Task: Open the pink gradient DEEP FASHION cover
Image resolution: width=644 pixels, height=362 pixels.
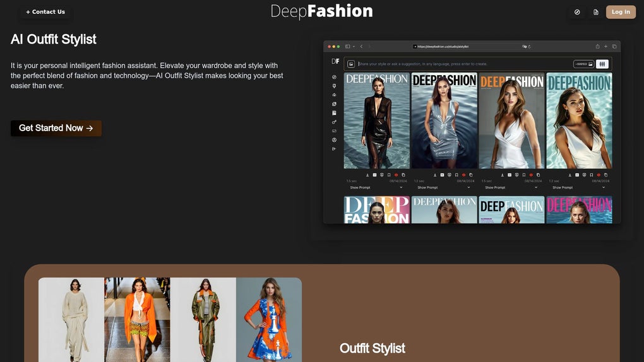Action: [377, 210]
